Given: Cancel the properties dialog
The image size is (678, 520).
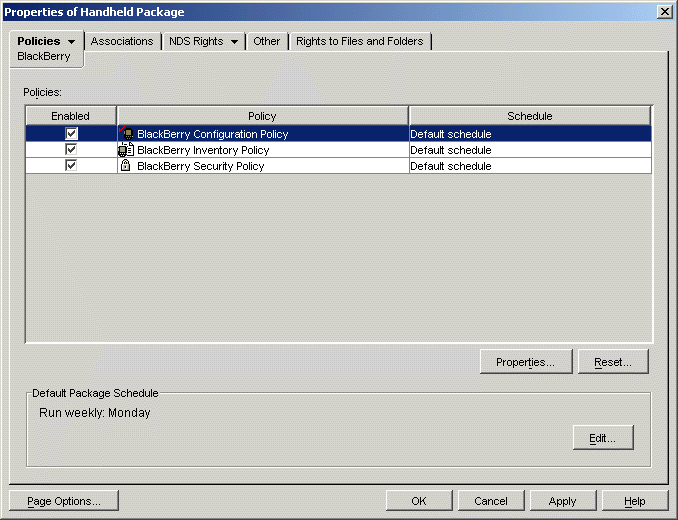Looking at the screenshot, I should (x=491, y=501).
